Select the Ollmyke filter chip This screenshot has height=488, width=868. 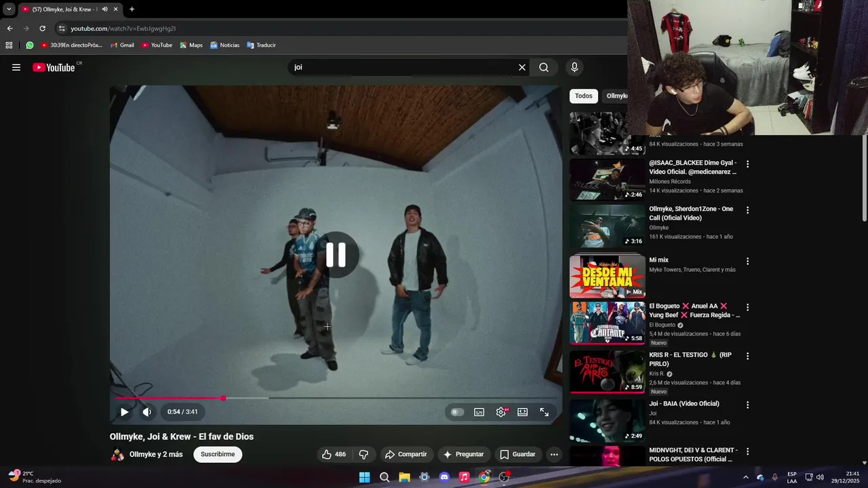616,96
